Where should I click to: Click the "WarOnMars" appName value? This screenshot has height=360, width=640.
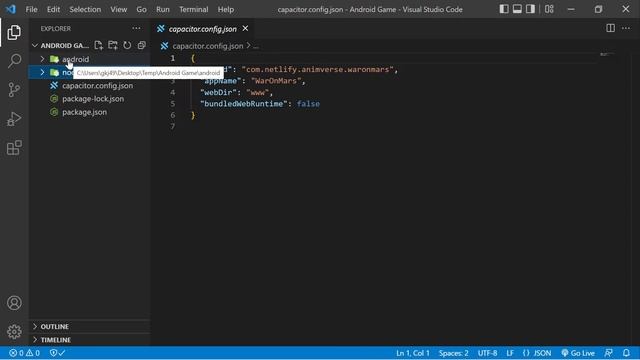(x=276, y=81)
